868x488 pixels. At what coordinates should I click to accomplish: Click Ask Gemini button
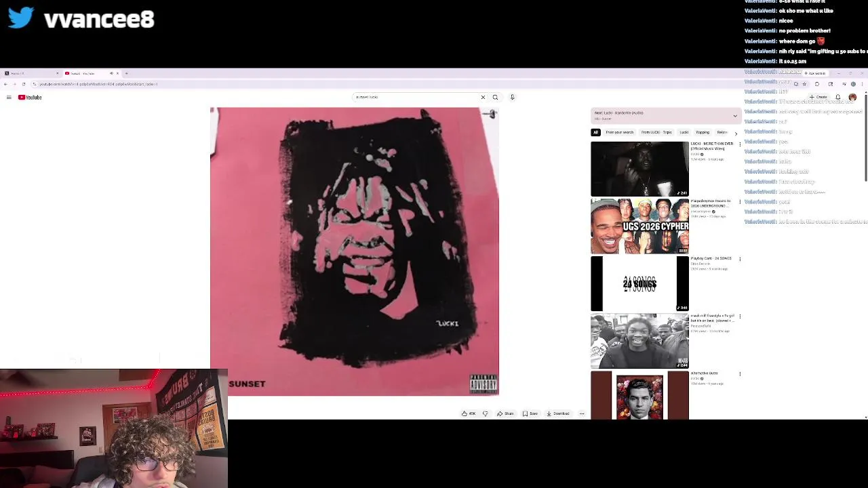pos(815,73)
